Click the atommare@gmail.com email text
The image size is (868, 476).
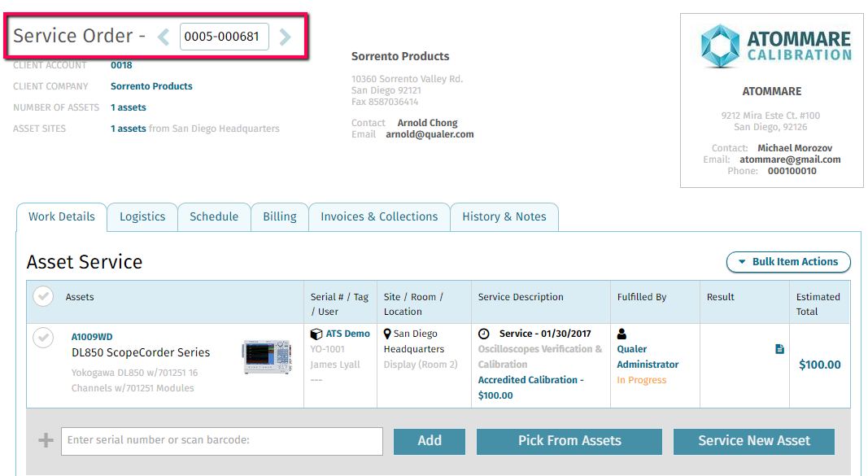790,160
